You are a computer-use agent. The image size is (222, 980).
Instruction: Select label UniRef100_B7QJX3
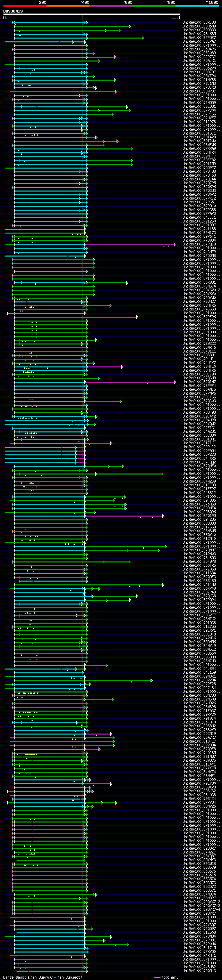point(199,88)
